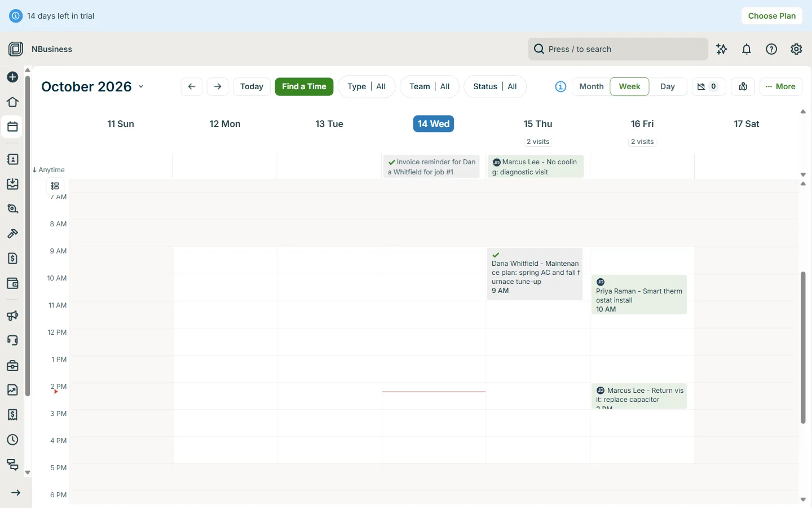Viewport: 812px width, 508px height.
Task: Open the Status filter dropdown
Action: pyautogui.click(x=495, y=86)
